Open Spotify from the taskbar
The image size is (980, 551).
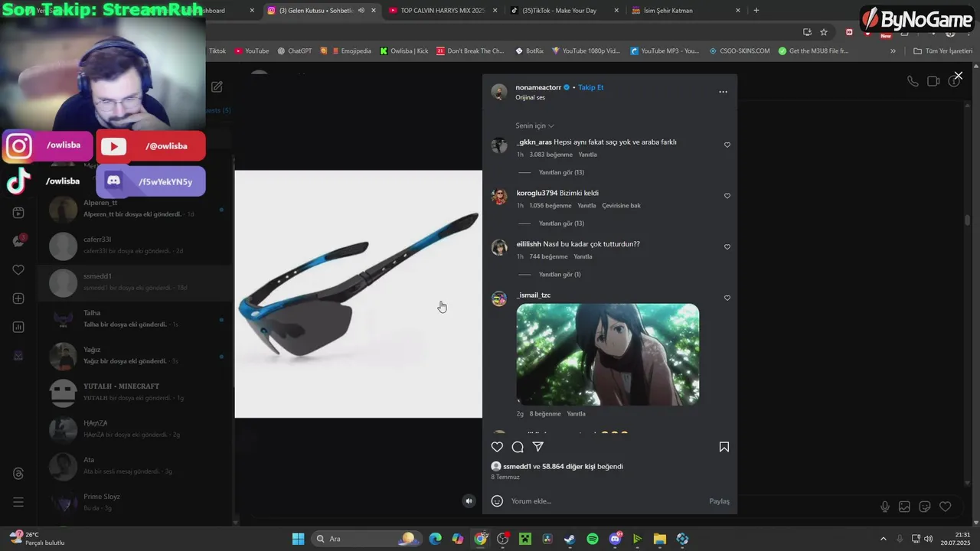click(593, 539)
